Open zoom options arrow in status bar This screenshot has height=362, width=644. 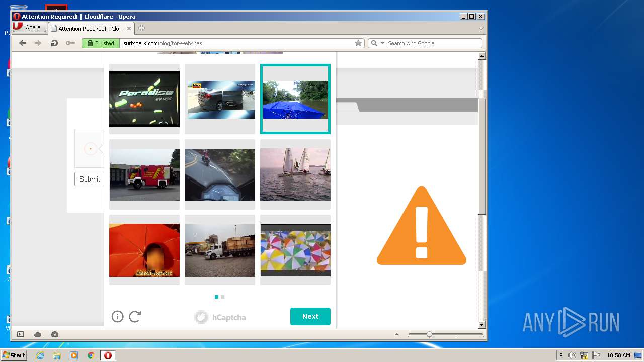pyautogui.click(x=397, y=334)
